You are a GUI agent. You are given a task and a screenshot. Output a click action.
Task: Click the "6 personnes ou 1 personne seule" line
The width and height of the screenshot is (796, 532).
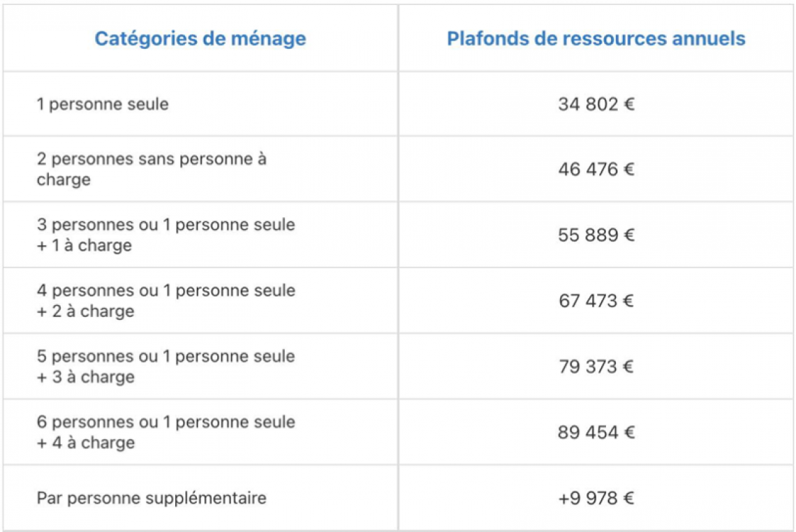pyautogui.click(x=166, y=422)
